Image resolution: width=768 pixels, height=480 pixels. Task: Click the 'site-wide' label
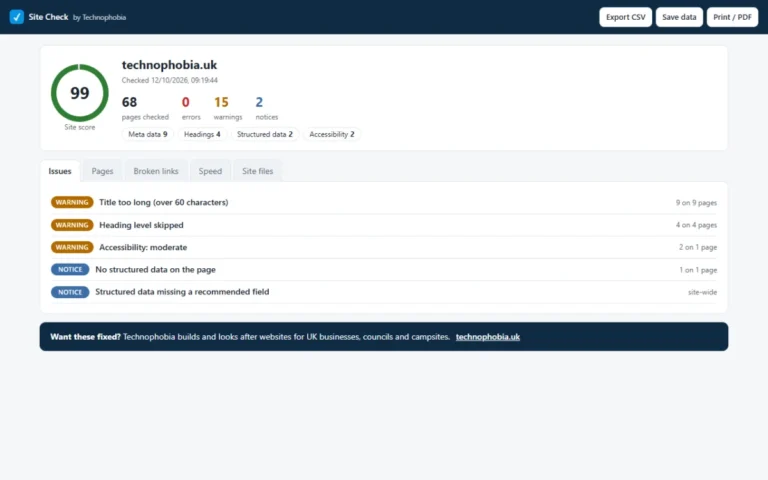pos(702,292)
